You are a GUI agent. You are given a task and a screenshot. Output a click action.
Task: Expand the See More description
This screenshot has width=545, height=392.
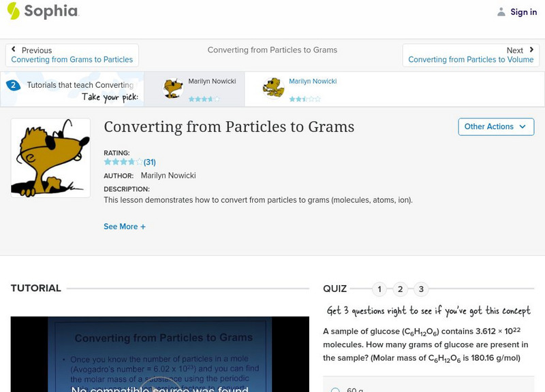coord(125,227)
